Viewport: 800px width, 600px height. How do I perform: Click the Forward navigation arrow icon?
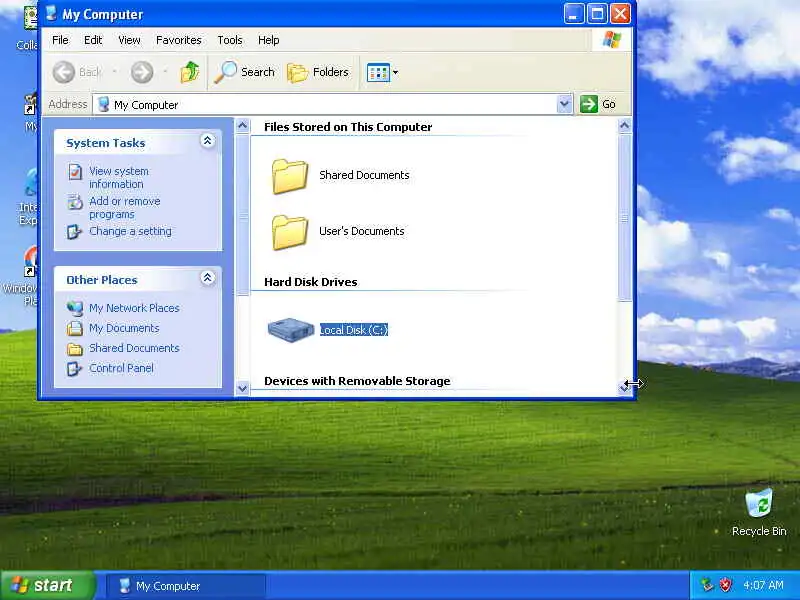(142, 72)
